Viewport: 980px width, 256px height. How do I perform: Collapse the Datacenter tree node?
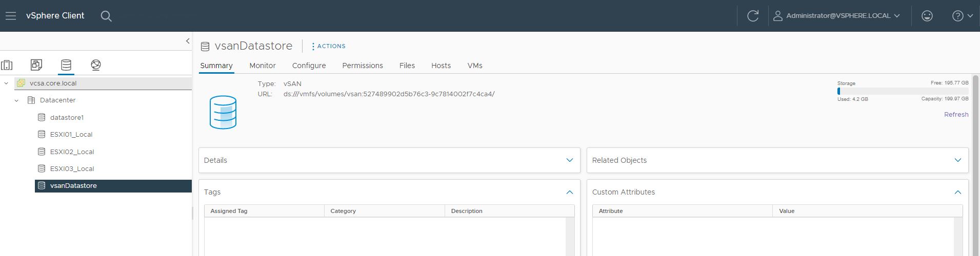[x=16, y=100]
